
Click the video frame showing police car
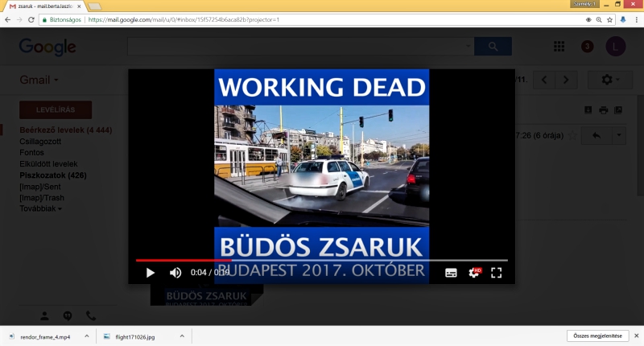click(x=321, y=166)
